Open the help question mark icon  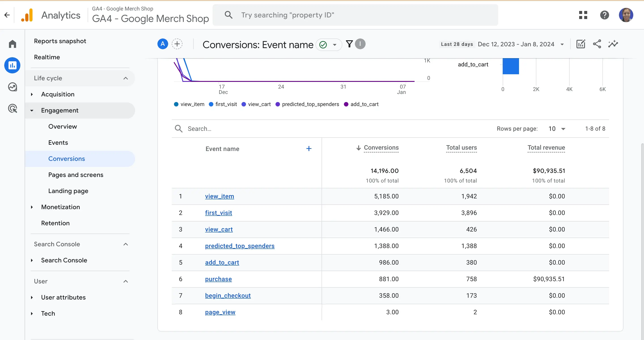tap(604, 15)
